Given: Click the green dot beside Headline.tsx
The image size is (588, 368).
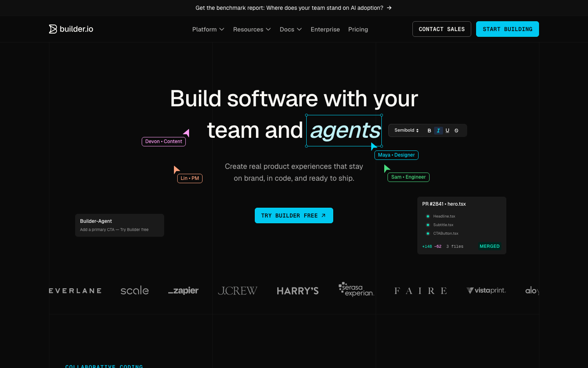Looking at the screenshot, I should tap(428, 216).
